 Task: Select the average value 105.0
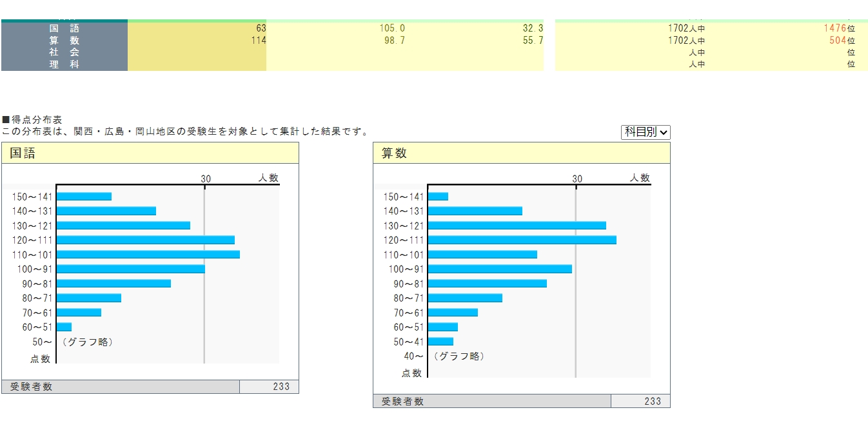(392, 28)
